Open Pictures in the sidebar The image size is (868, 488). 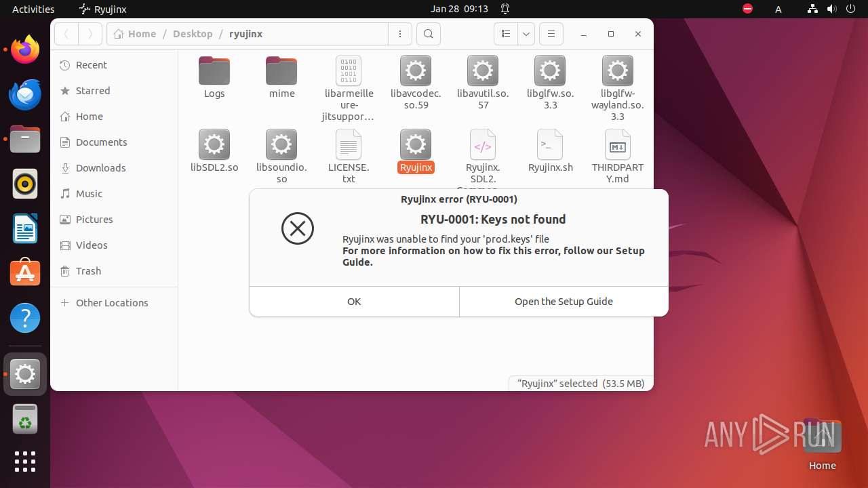pyautogui.click(x=114, y=220)
